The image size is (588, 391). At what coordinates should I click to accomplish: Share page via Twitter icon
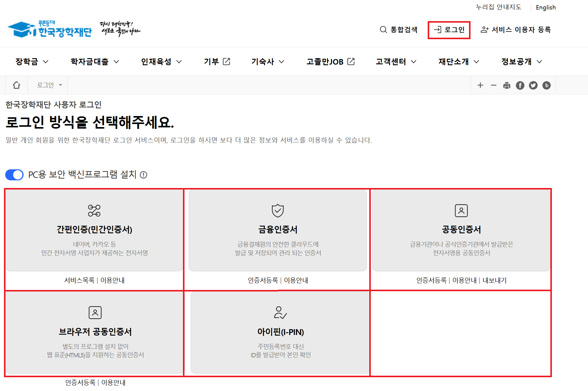[x=533, y=85]
